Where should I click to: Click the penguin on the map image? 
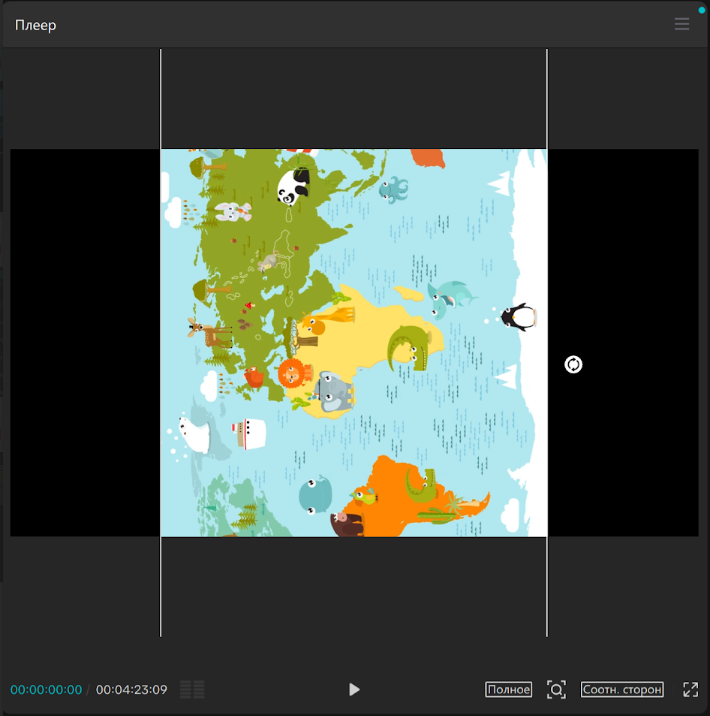point(519,317)
